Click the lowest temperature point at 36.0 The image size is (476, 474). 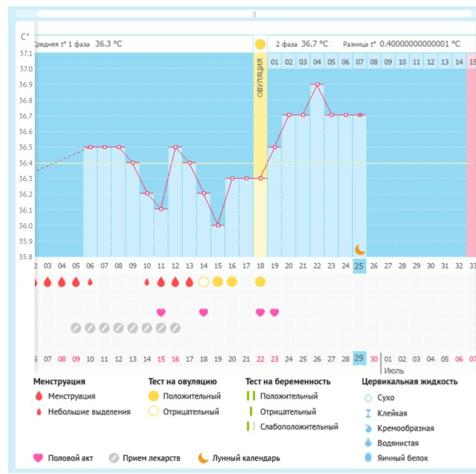point(218,225)
